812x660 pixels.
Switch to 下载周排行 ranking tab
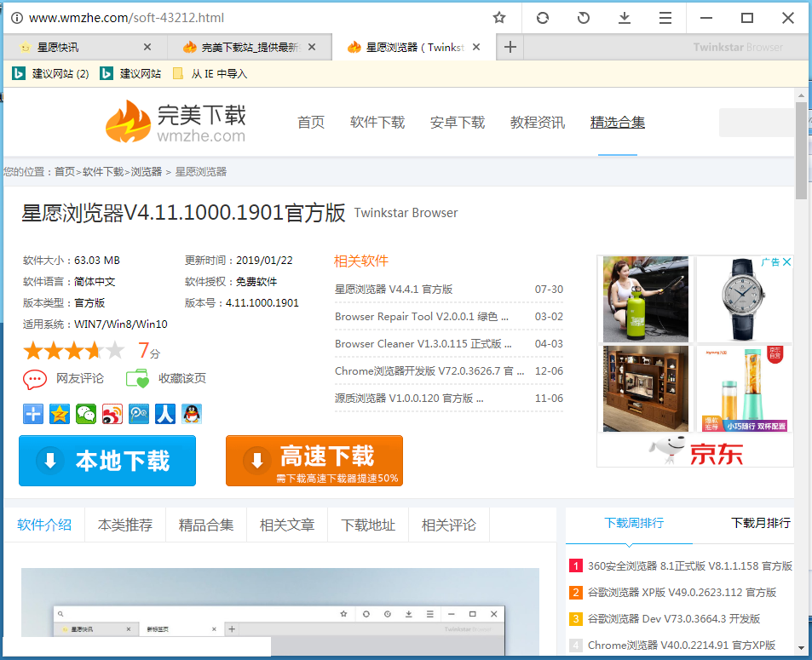tap(634, 524)
